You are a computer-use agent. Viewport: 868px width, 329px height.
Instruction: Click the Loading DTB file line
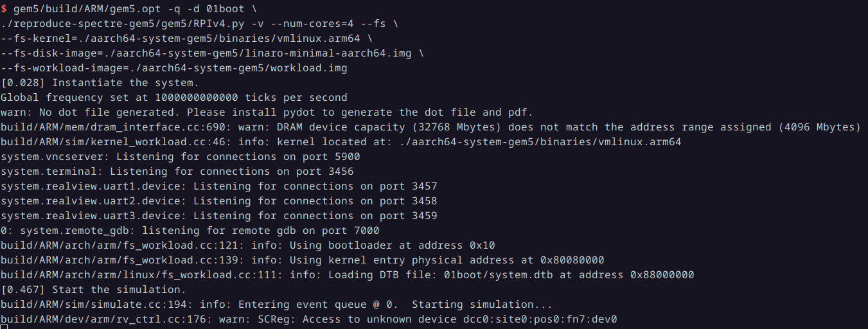click(347, 275)
